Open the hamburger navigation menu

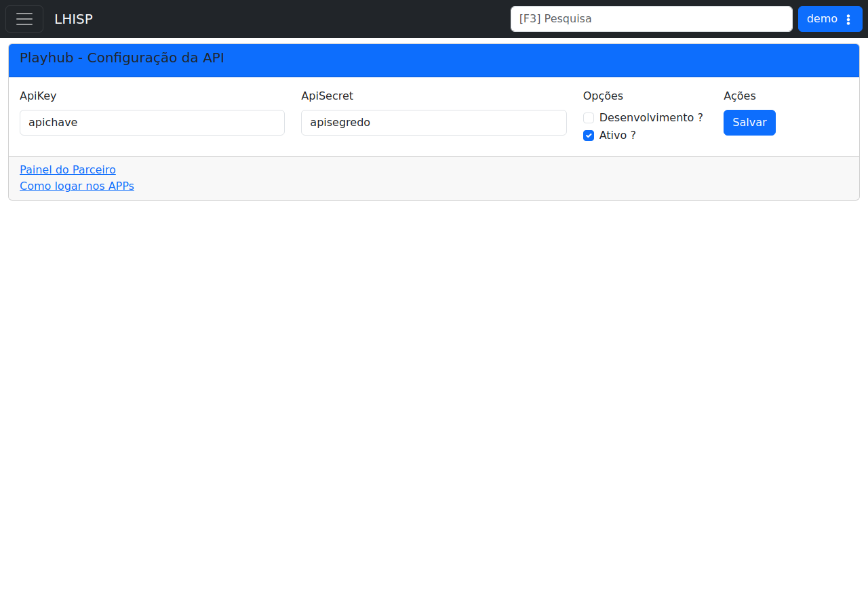[x=24, y=19]
